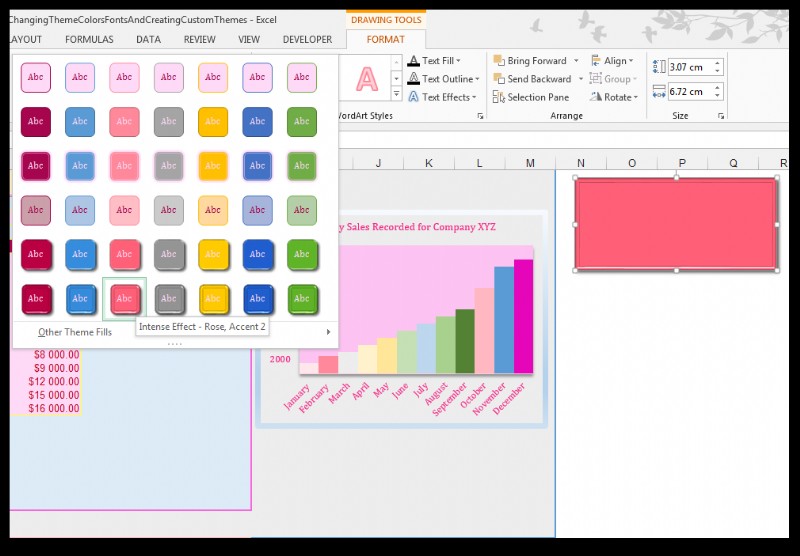800x556 pixels.
Task: Open the FORMULAS tab
Action: [89, 39]
